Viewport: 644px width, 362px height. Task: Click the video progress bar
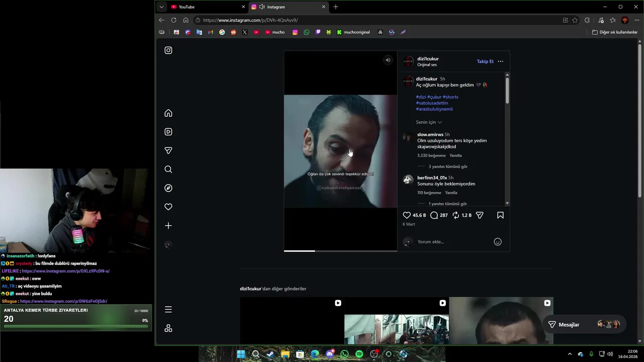pyautogui.click(x=341, y=251)
